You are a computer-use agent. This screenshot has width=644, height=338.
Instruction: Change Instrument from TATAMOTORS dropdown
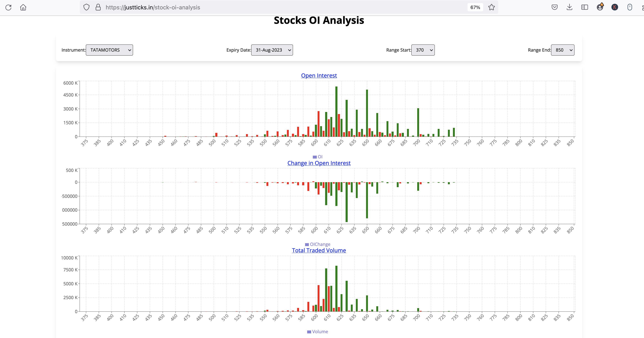109,50
